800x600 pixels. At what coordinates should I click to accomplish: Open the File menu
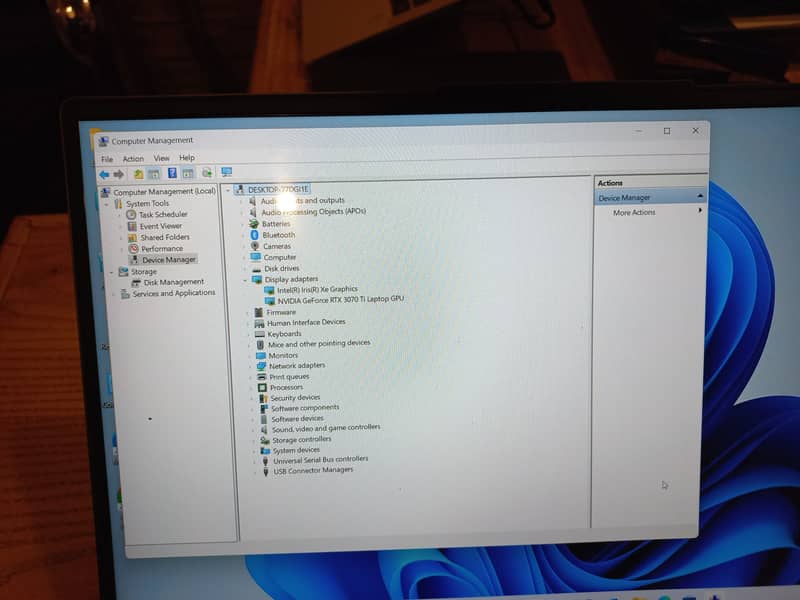tap(107, 159)
